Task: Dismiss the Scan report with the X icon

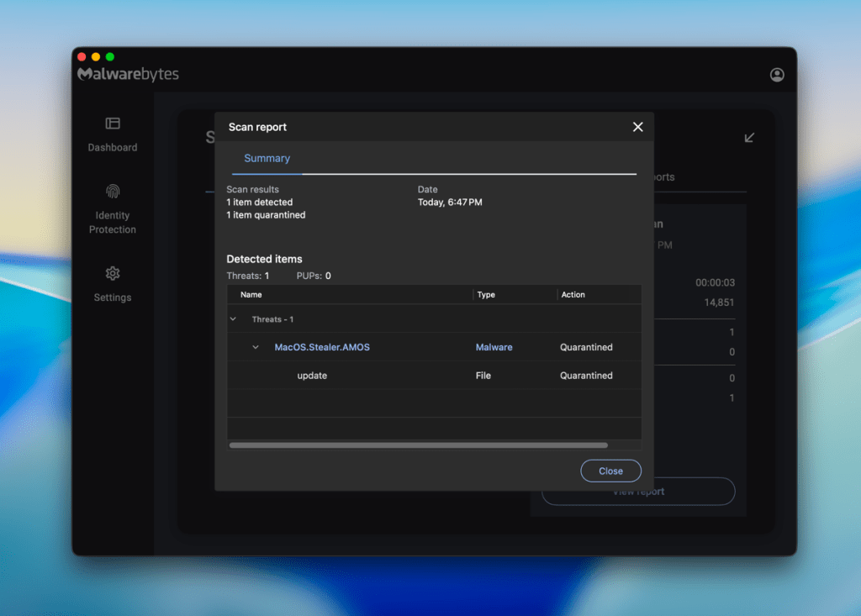Action: click(x=637, y=127)
